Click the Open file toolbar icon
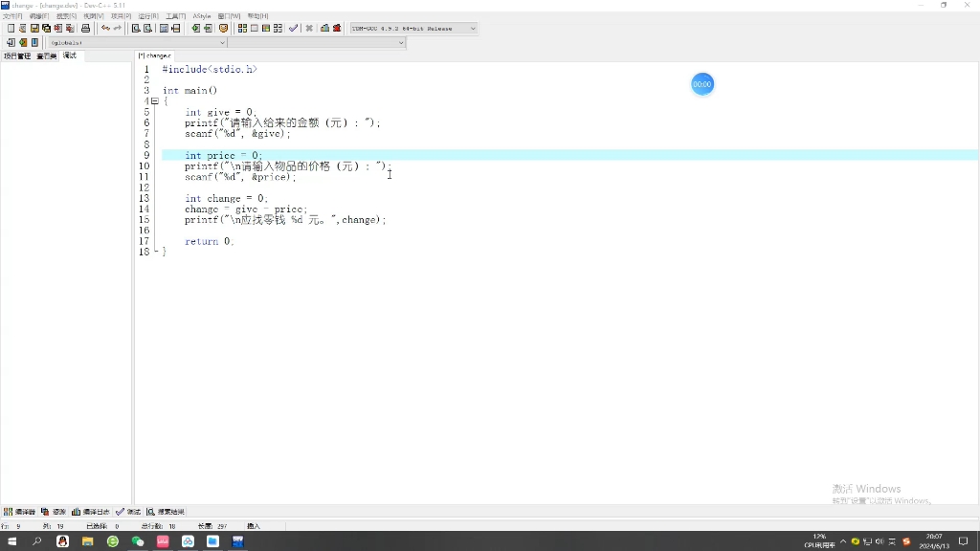This screenshot has width=980, height=551. click(23, 28)
